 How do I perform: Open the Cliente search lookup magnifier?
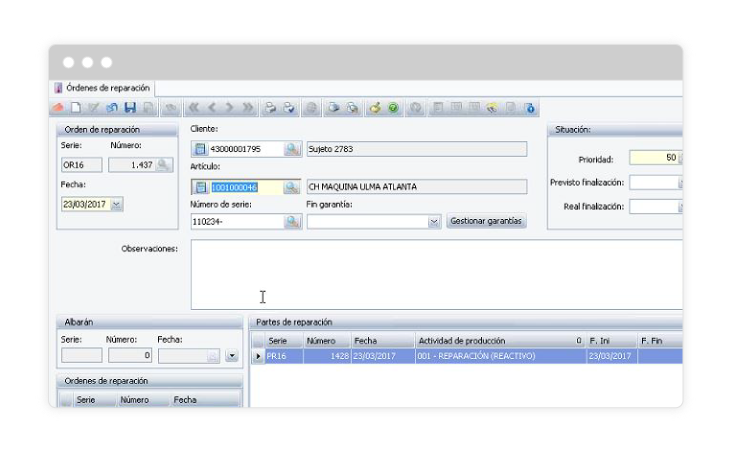click(x=292, y=149)
